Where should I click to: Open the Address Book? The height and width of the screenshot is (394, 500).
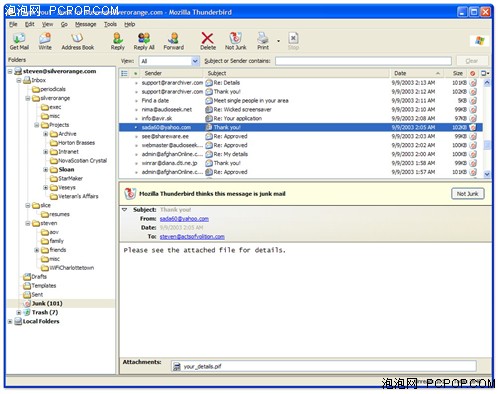77,41
